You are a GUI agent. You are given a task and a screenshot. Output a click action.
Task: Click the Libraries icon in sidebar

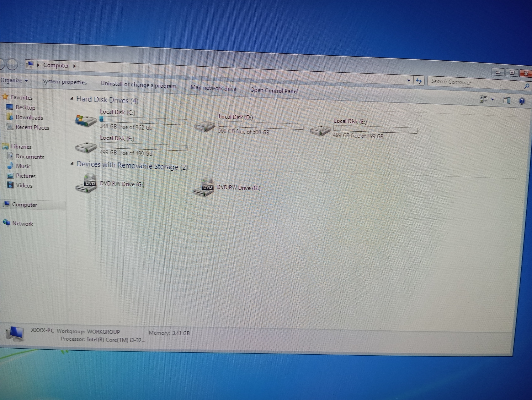(6, 146)
